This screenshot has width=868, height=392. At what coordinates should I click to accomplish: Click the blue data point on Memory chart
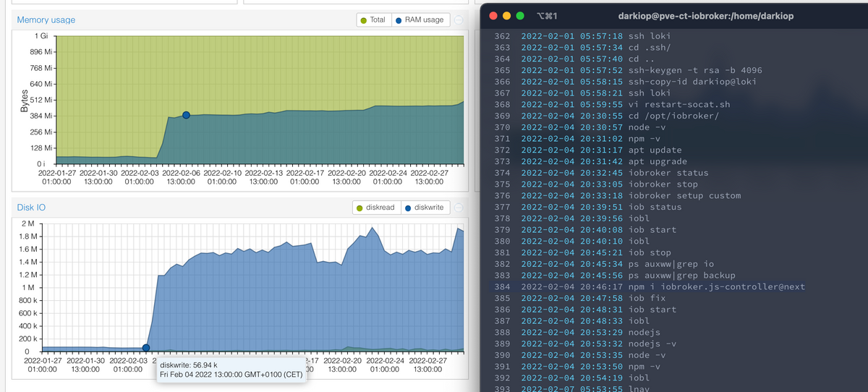pyautogui.click(x=186, y=115)
